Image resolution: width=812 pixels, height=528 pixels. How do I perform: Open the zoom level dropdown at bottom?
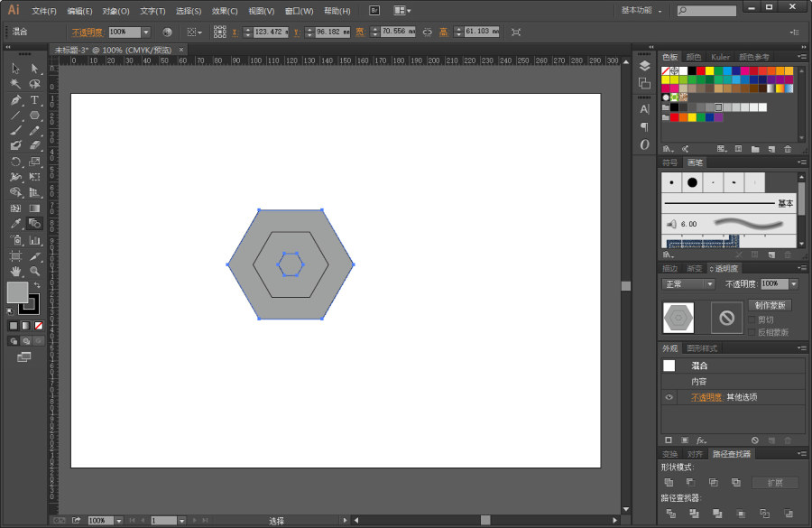pos(119,520)
